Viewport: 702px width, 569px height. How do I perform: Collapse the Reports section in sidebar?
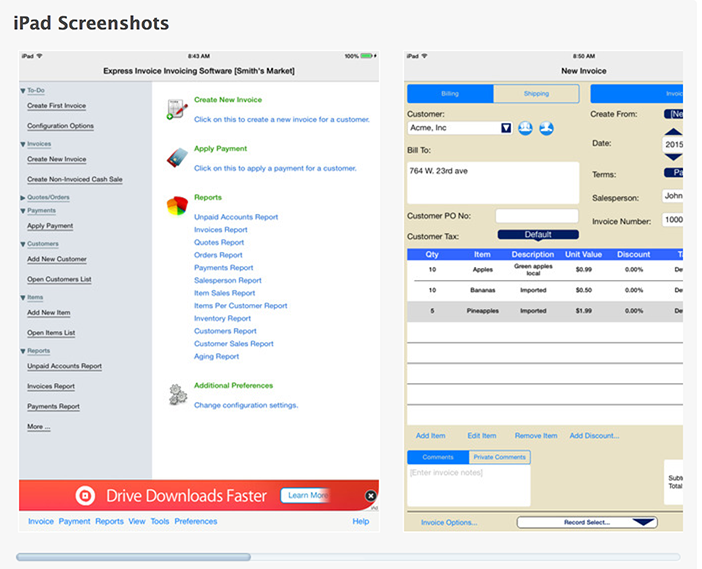(x=23, y=351)
